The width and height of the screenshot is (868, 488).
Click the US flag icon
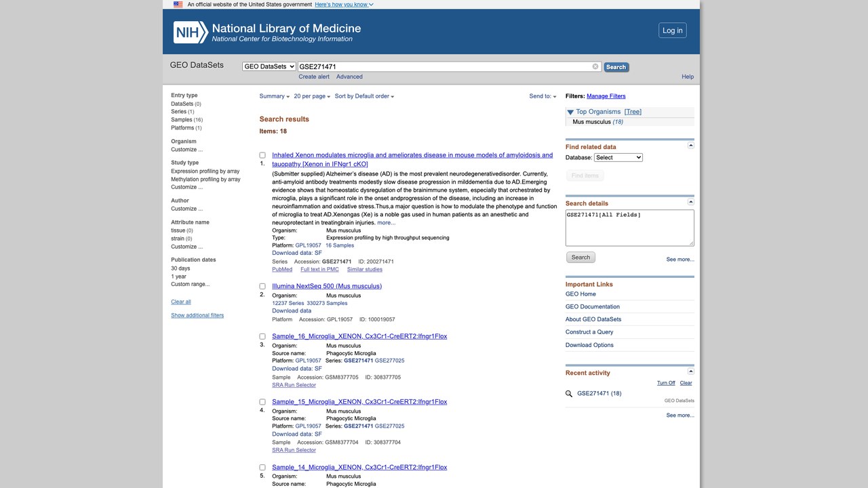178,4
